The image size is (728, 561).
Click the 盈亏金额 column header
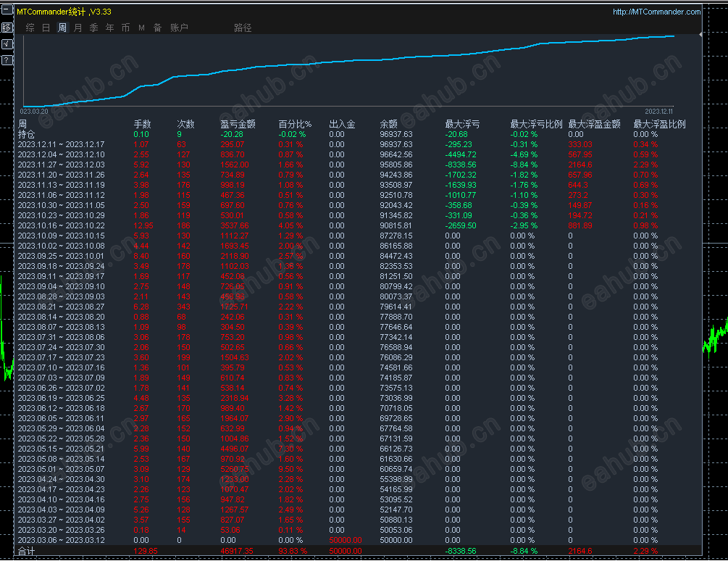[238, 124]
